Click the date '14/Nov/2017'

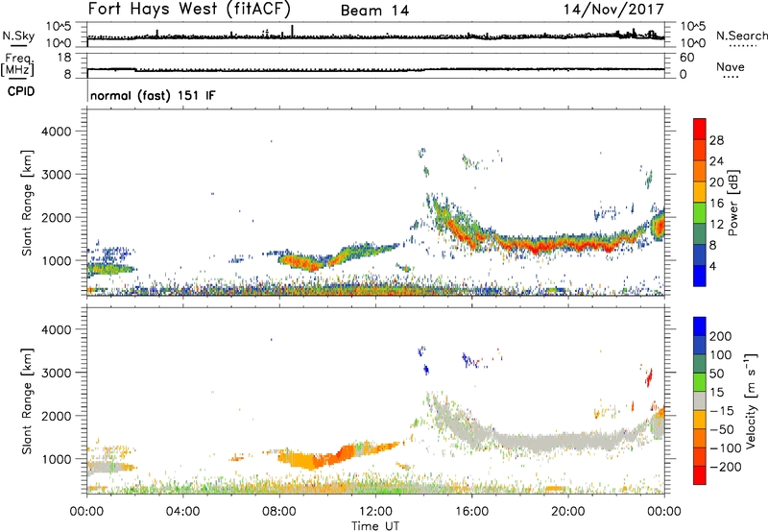[x=613, y=9]
